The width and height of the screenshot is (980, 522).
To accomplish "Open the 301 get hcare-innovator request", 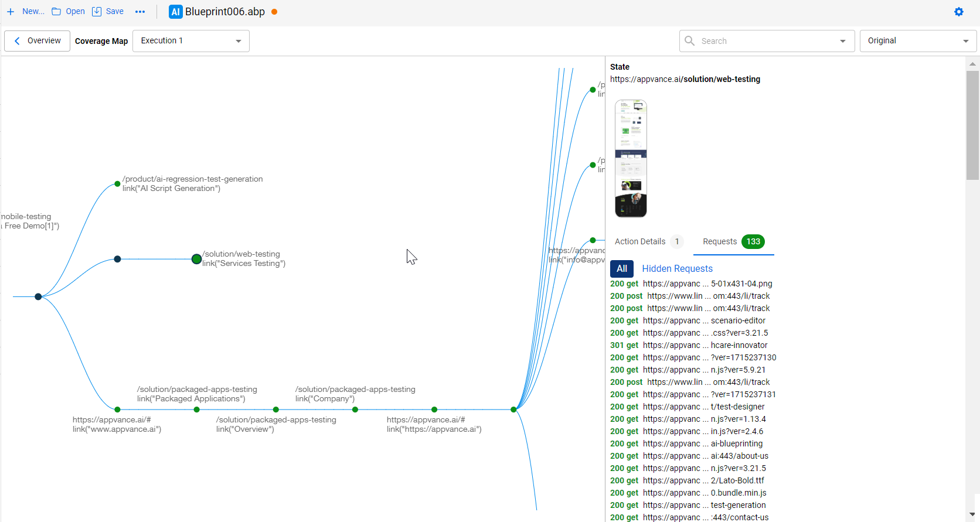I will coord(689,345).
